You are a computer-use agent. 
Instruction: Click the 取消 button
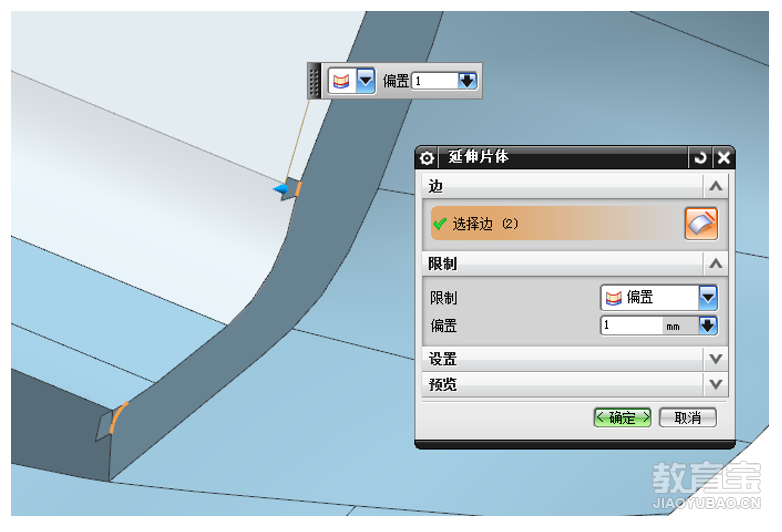688,417
